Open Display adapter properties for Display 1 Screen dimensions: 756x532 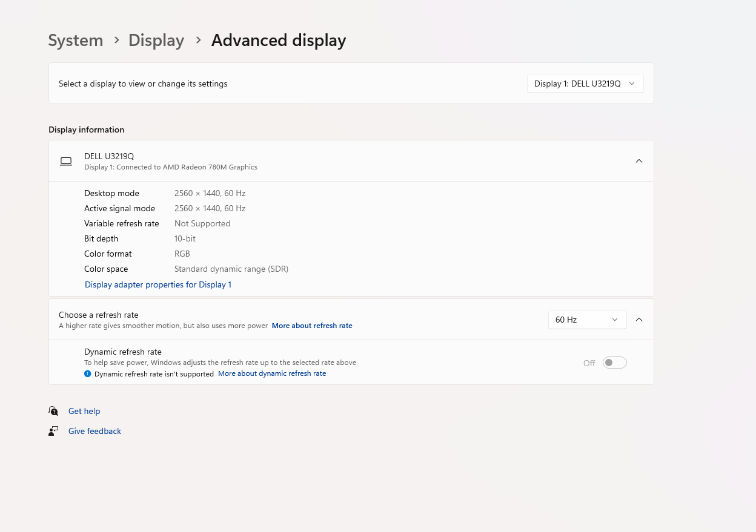tap(158, 284)
